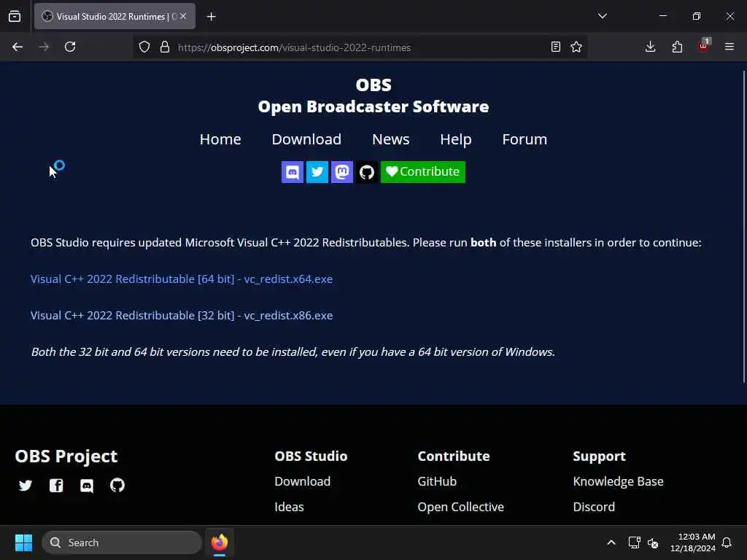Open the Mastodon button in header
The height and width of the screenshot is (560, 747).
pos(342,172)
